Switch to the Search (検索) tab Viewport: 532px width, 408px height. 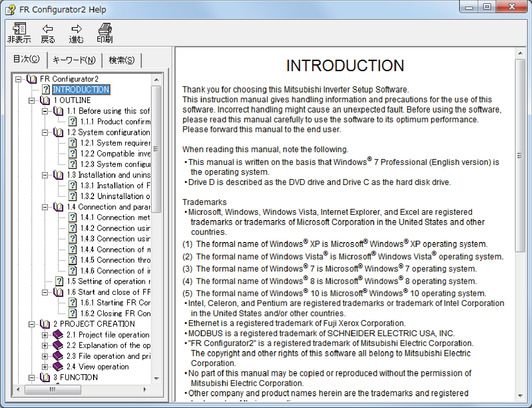coord(122,60)
